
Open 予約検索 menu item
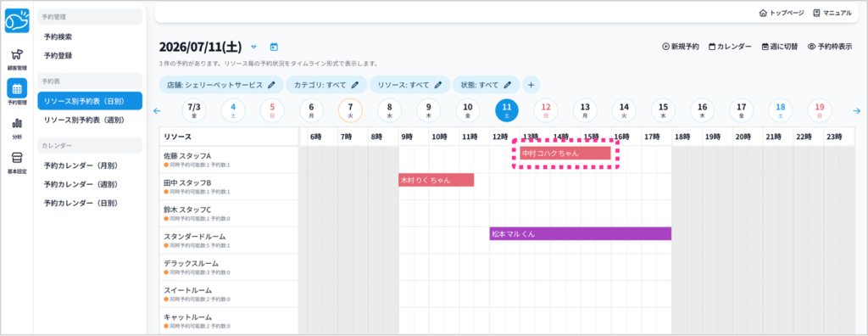(90, 36)
